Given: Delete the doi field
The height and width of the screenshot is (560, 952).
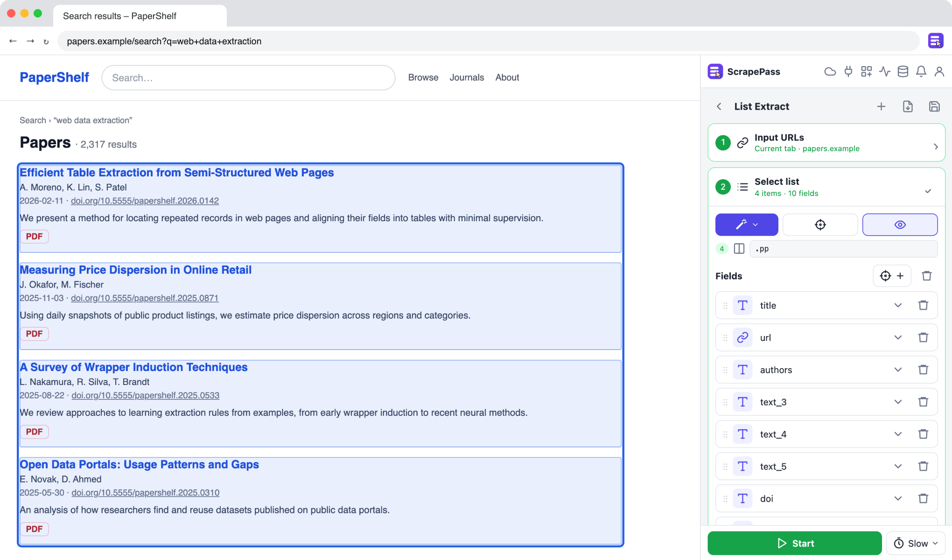Looking at the screenshot, I should (x=923, y=498).
